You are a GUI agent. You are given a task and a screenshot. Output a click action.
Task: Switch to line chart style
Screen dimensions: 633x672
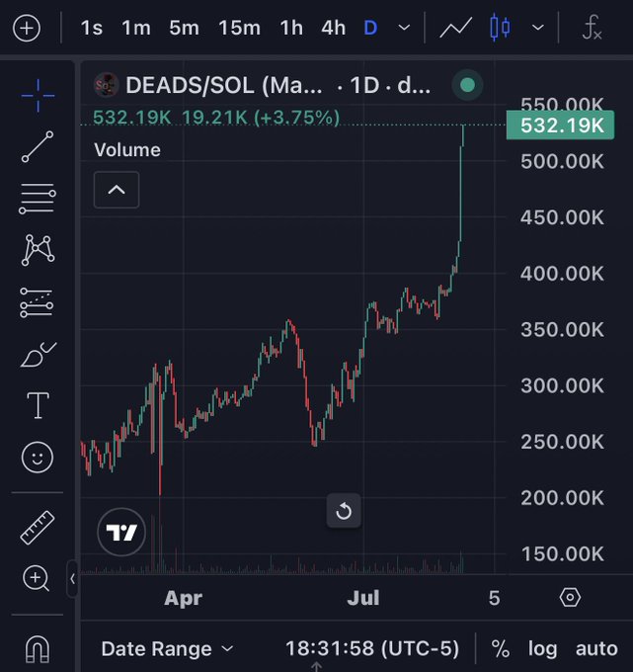pyautogui.click(x=455, y=29)
